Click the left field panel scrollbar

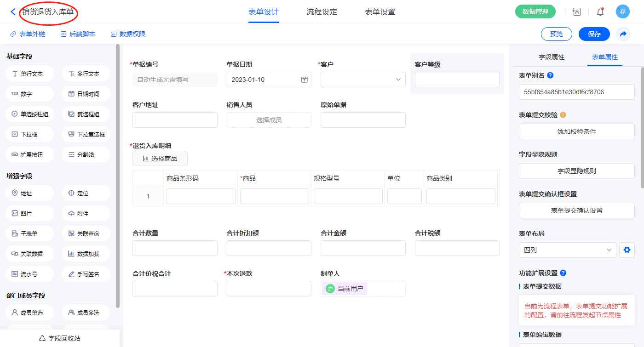click(x=118, y=175)
